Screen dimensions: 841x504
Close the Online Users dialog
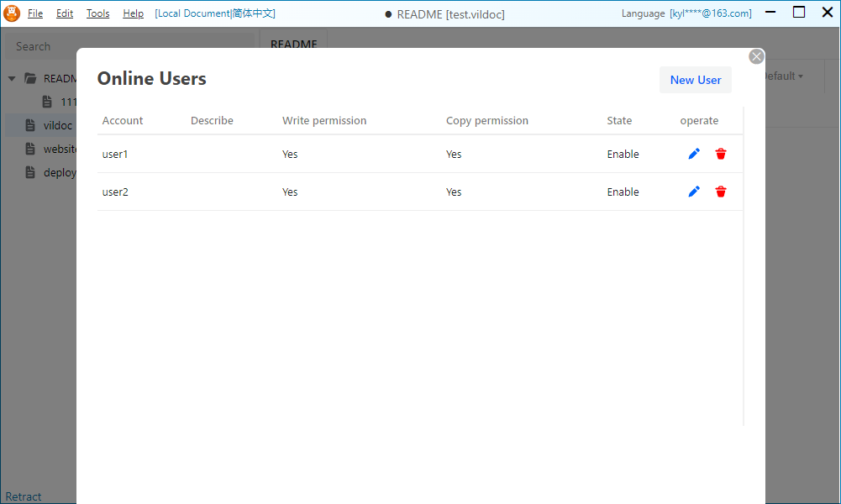[756, 56]
